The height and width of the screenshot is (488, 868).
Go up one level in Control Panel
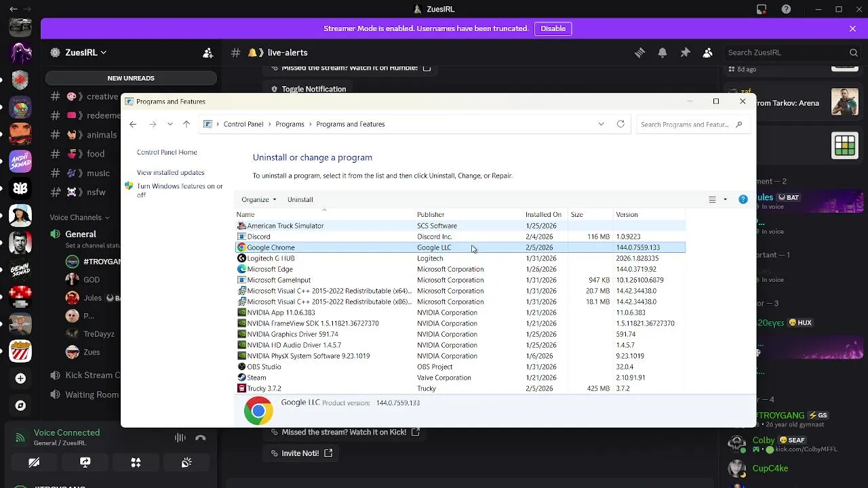coord(188,124)
